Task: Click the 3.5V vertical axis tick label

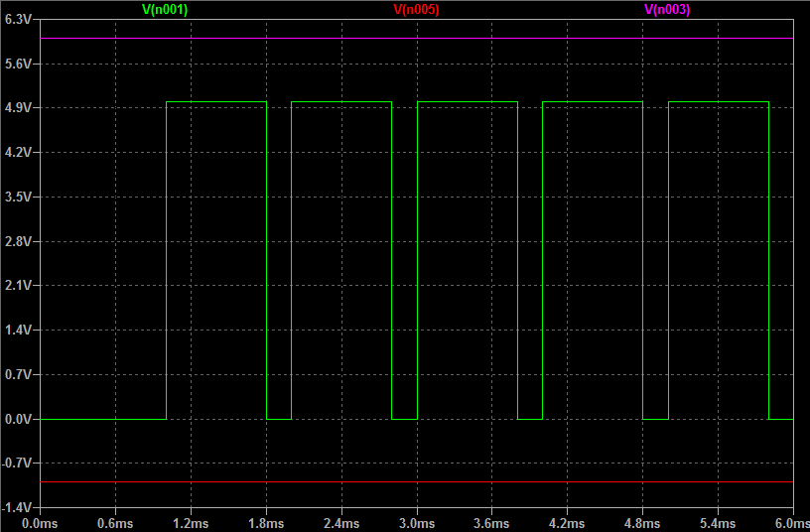Action: pyautogui.click(x=19, y=198)
